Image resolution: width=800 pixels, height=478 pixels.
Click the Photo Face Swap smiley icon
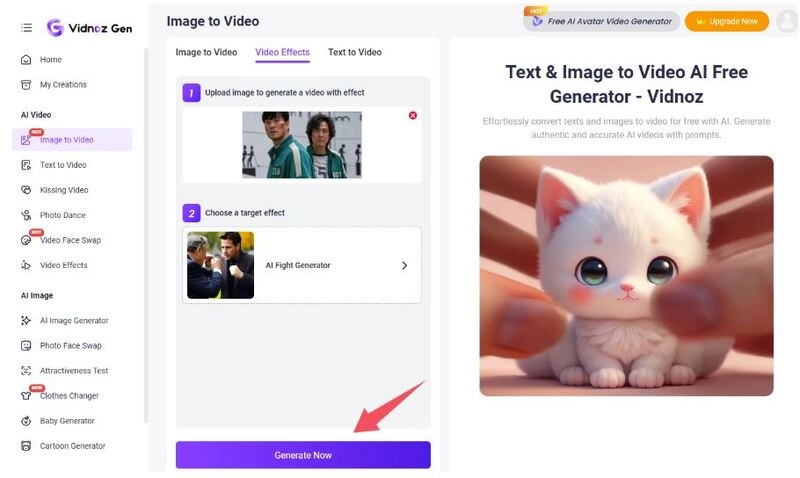[26, 345]
